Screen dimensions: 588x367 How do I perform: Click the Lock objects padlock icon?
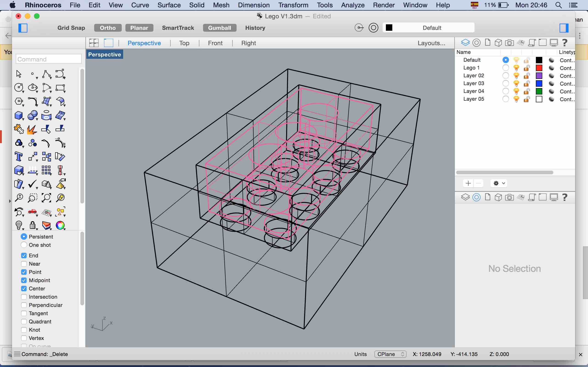pos(32,225)
